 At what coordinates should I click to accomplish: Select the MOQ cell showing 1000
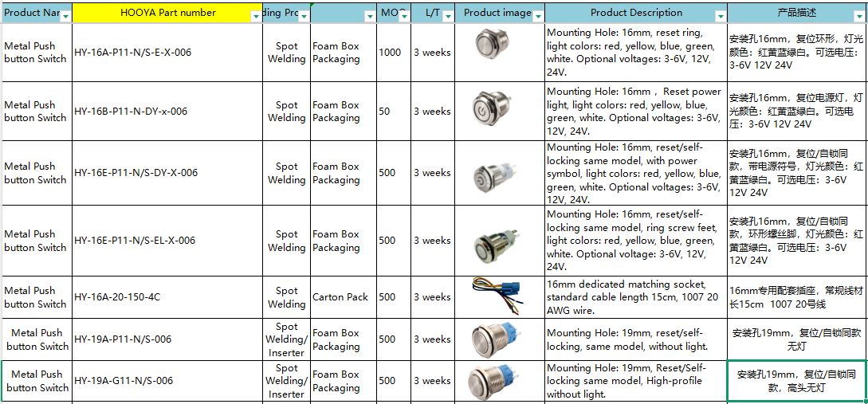394,53
